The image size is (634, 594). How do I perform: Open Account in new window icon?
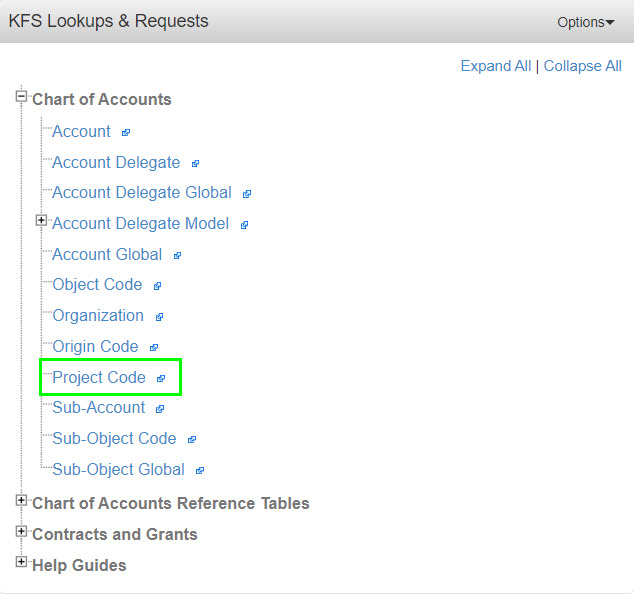coord(126,133)
